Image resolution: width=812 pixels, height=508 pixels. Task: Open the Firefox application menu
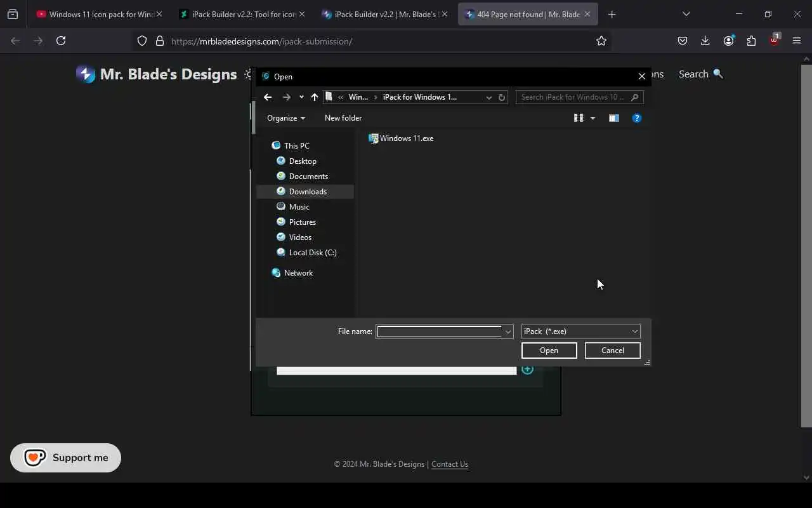(797, 41)
